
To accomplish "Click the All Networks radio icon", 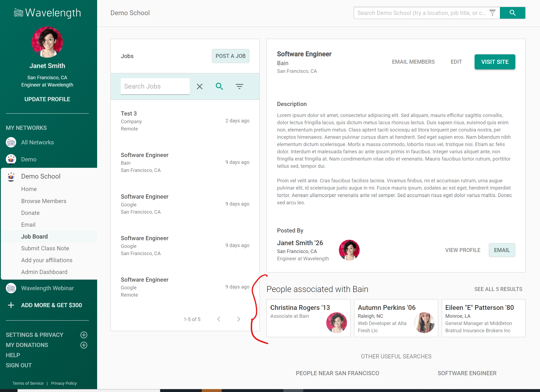I will coord(11,142).
